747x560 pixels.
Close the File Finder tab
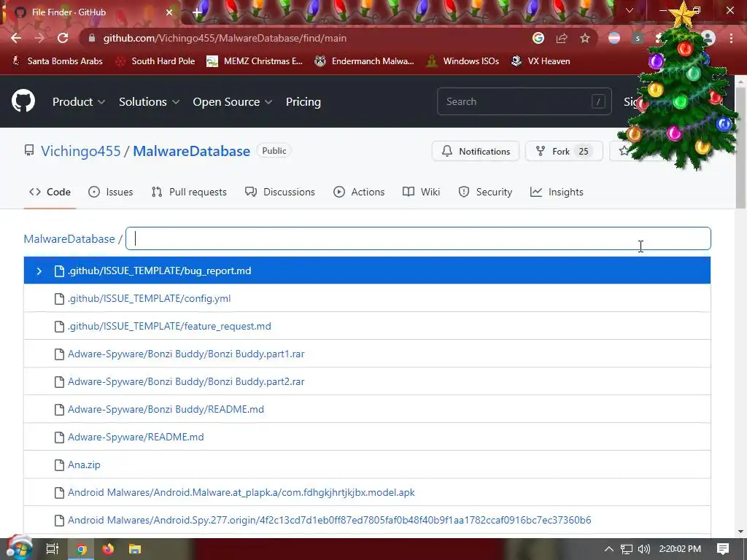(169, 12)
